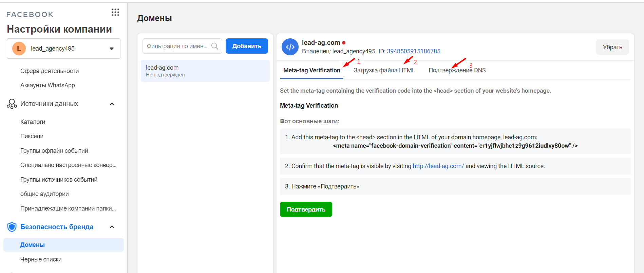644x273 pixels.
Task: Open the lead_agency495 account dropdown
Action: click(x=64, y=49)
